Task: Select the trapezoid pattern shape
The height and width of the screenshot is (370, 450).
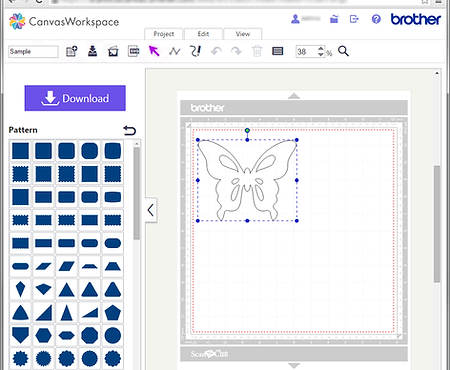Action: (x=113, y=266)
